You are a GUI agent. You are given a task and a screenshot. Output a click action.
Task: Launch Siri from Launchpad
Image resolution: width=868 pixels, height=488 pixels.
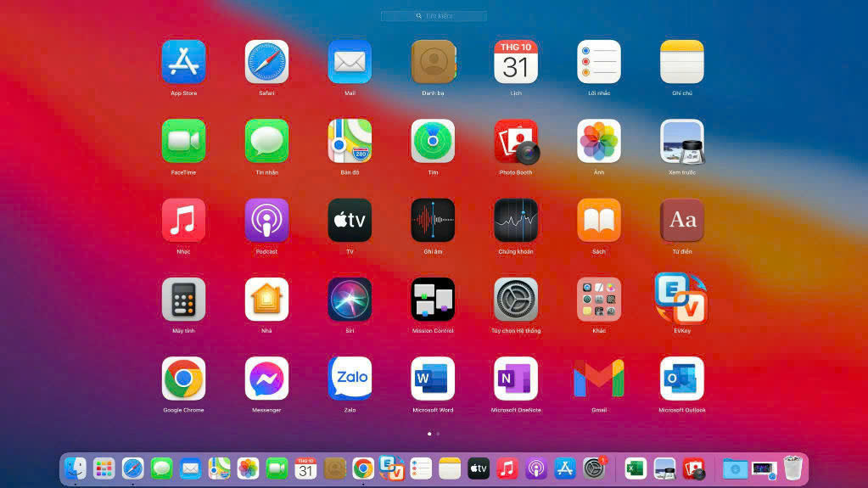[x=350, y=299]
